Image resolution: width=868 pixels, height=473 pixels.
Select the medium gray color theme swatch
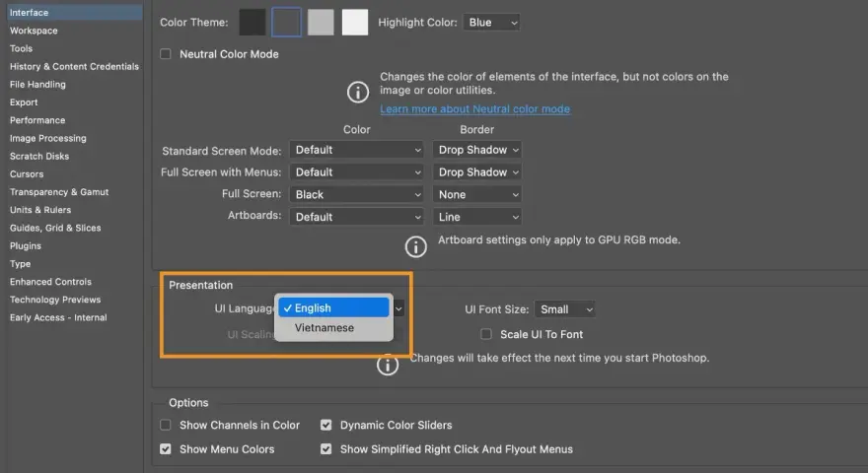click(321, 22)
